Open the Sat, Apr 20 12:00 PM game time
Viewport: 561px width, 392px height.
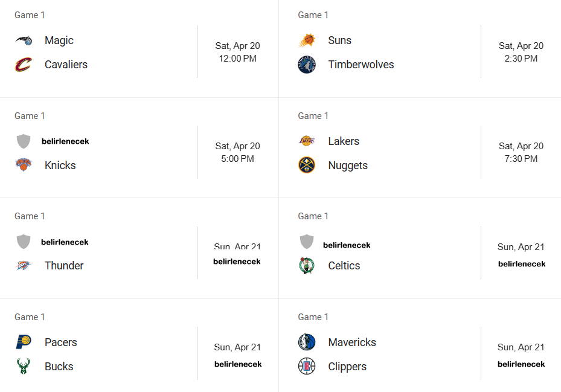point(237,52)
